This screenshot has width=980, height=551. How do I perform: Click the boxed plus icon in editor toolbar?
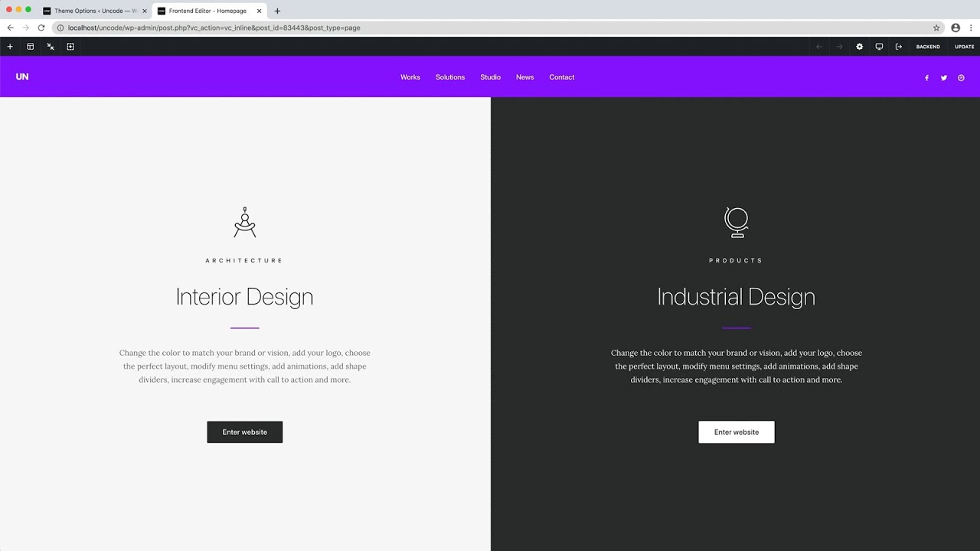tap(70, 47)
